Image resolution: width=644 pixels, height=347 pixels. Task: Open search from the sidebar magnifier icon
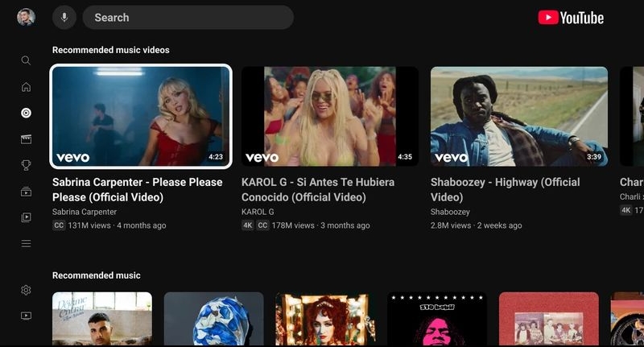tap(26, 60)
